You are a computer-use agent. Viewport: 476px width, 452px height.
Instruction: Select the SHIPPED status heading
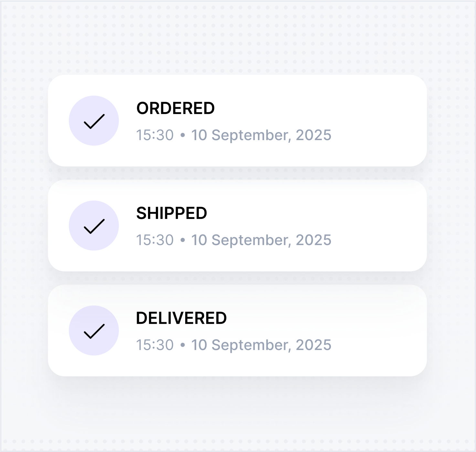[172, 213]
